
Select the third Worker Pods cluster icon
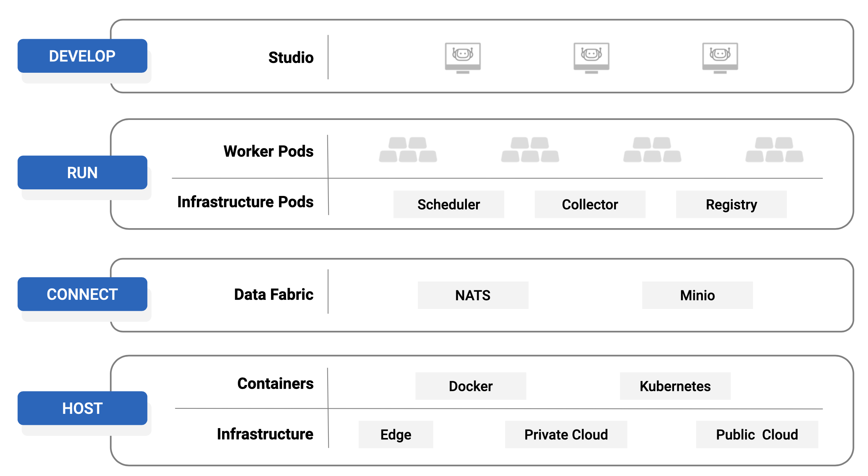[x=652, y=150]
